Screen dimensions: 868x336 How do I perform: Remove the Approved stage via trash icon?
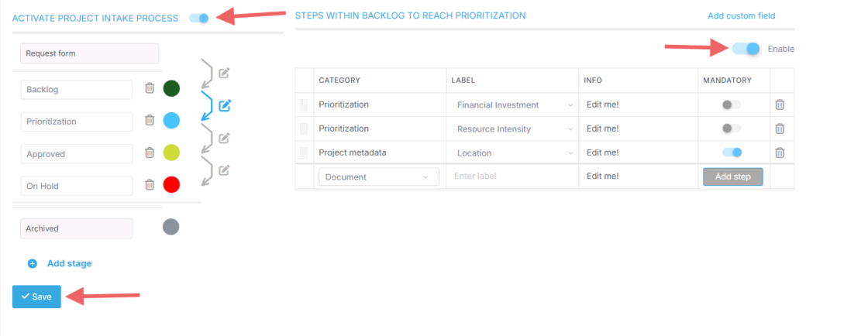[x=150, y=153]
